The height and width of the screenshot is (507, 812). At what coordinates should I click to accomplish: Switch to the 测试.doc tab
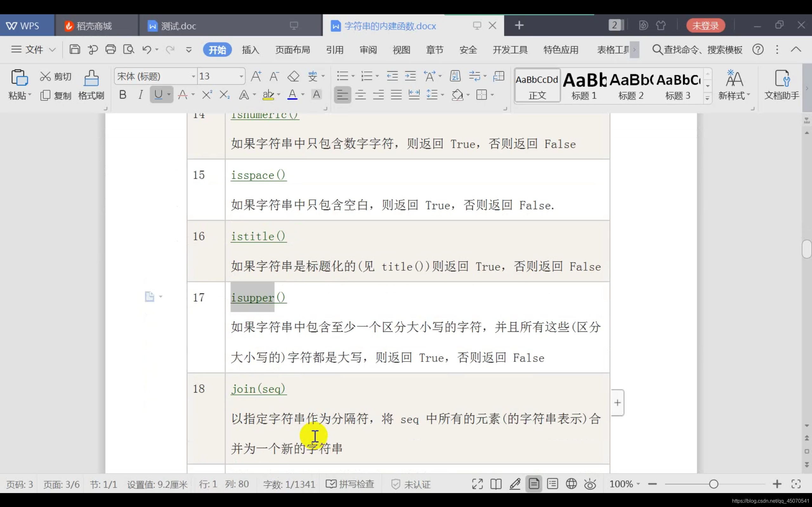[178, 26]
